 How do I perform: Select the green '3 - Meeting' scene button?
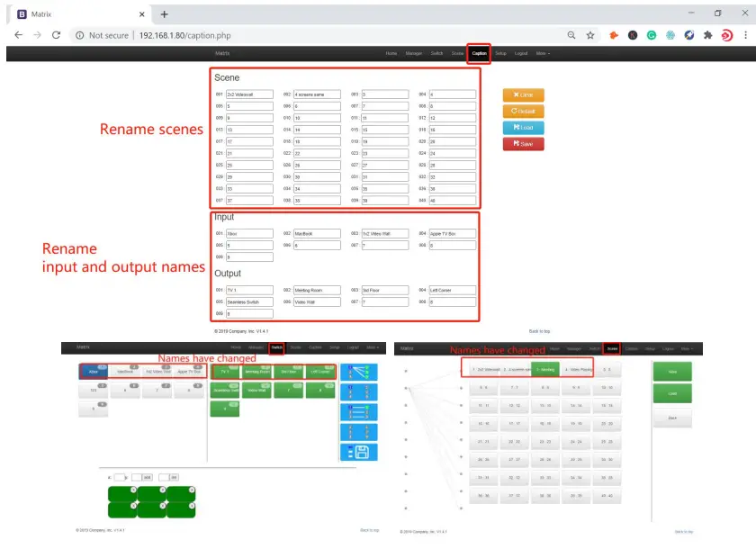coord(544,370)
